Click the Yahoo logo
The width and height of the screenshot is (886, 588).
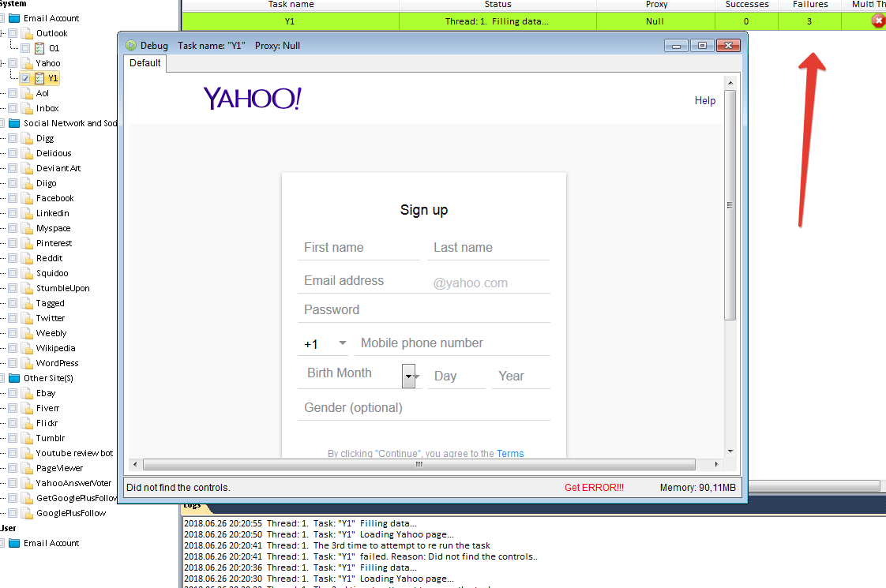252,99
